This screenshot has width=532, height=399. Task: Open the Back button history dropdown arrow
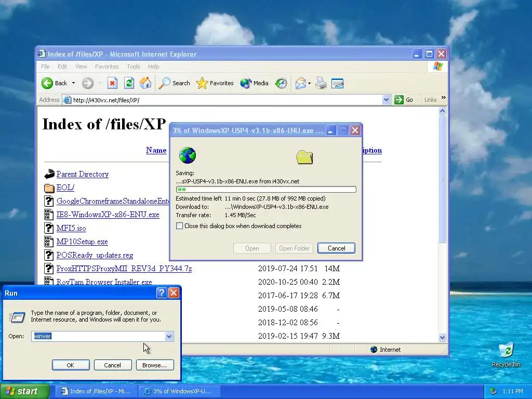(x=73, y=83)
